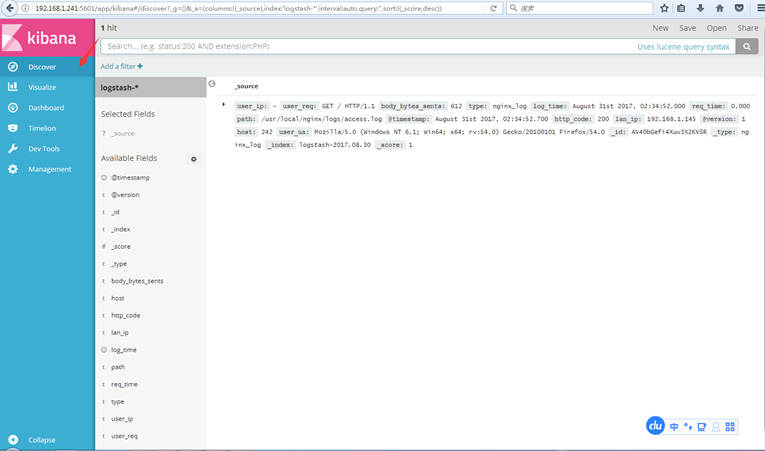Collapse the Kibana sidebar
The height and width of the screenshot is (451, 765).
click(47, 440)
